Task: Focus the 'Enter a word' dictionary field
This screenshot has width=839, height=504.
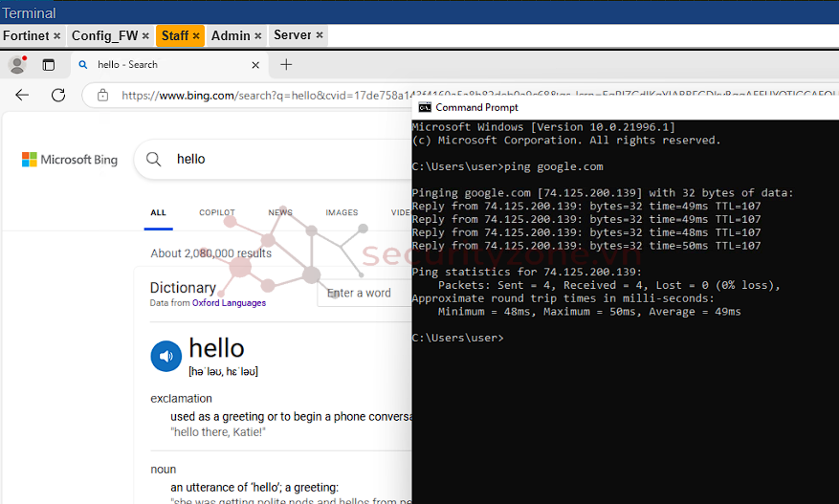Action: [x=364, y=294]
